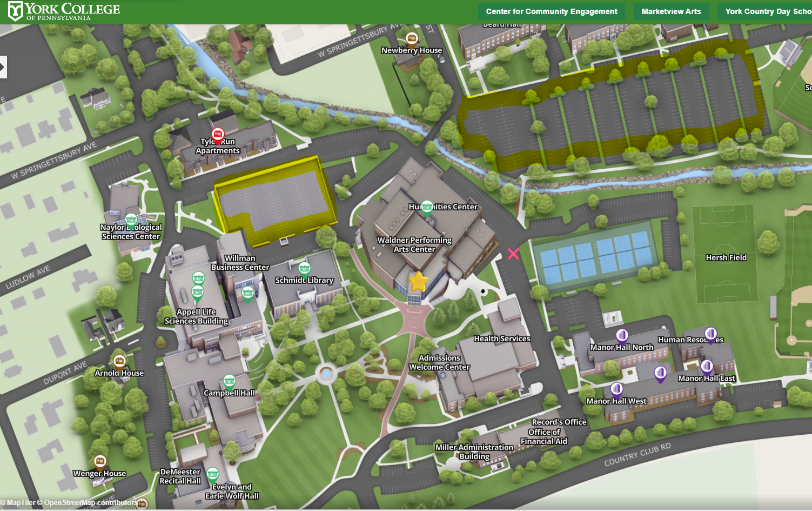Select the Schmidt Library map pin

point(305,269)
